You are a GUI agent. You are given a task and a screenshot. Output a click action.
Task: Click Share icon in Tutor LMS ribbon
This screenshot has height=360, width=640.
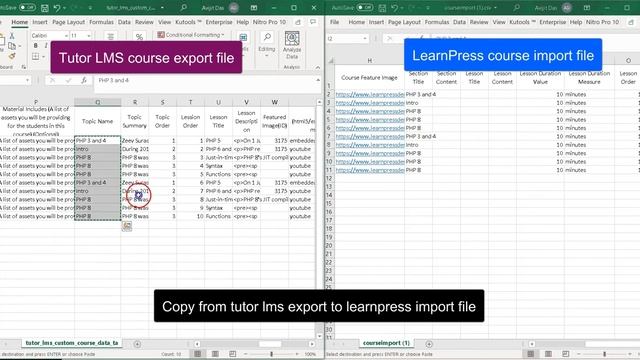point(298,22)
